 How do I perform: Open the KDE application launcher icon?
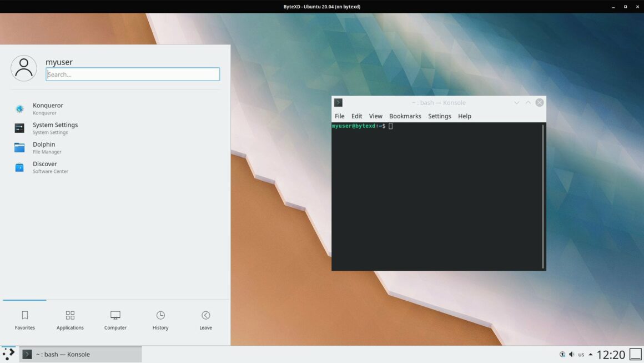[8, 354]
